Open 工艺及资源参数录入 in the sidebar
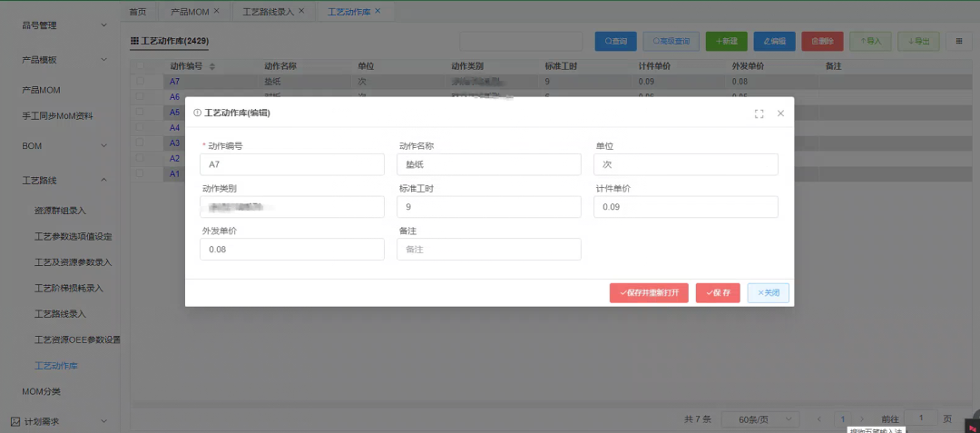 click(73, 262)
